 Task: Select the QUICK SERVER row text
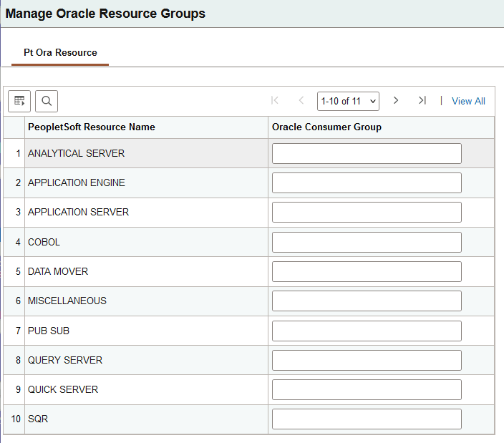(x=63, y=389)
